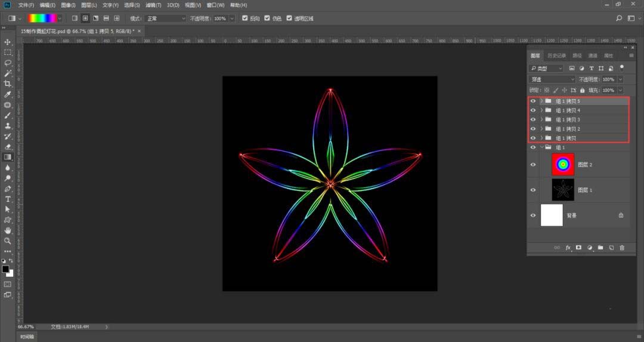
Task: Hide the 图层 2 layer
Action: click(x=533, y=164)
